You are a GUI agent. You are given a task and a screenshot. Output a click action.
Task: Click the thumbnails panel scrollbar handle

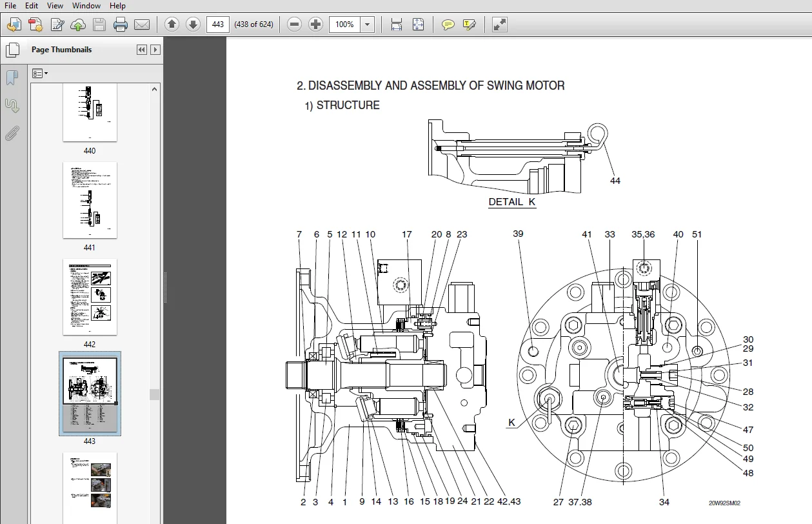click(x=153, y=394)
